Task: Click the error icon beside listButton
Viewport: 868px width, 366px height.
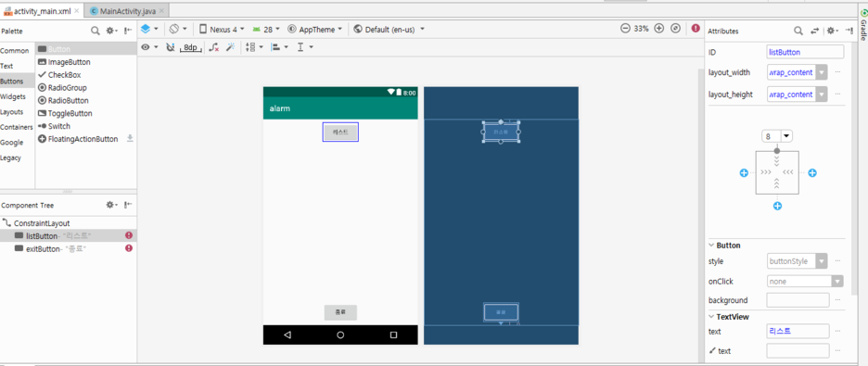Action: [x=129, y=235]
